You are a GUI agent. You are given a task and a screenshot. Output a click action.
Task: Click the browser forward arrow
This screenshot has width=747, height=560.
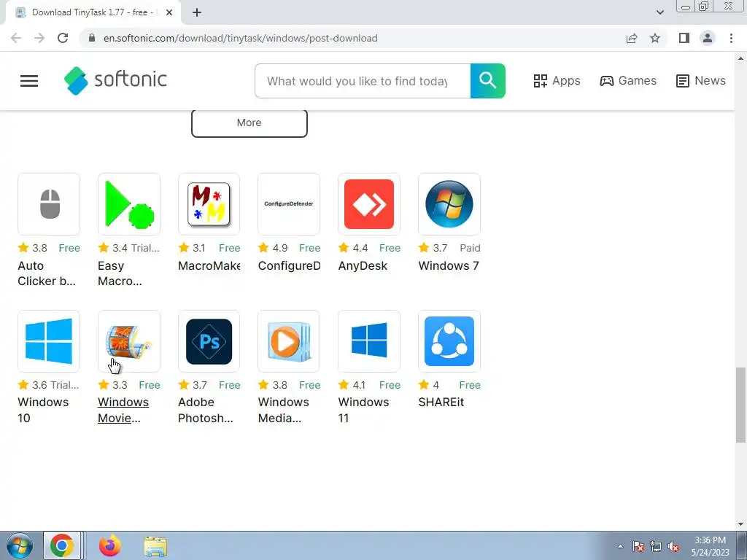[x=39, y=38]
